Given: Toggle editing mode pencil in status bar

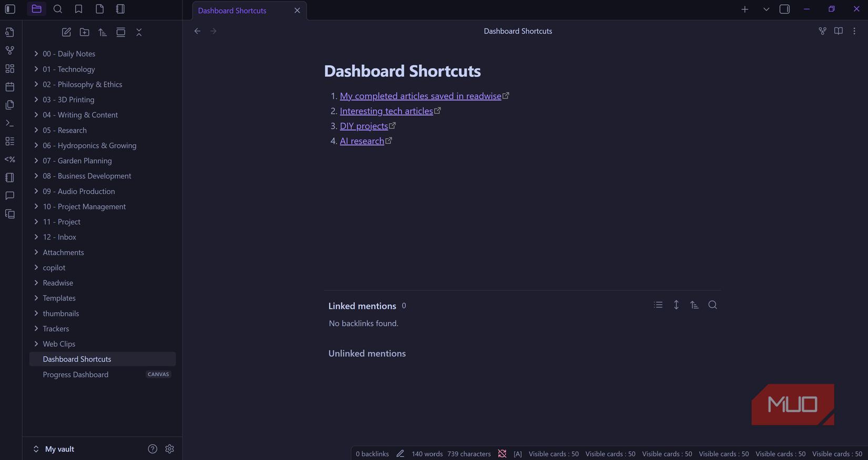Looking at the screenshot, I should [400, 454].
